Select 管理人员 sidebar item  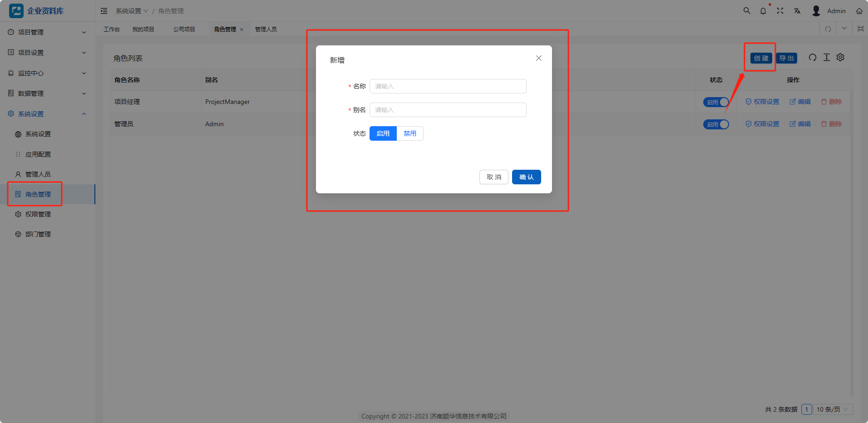47,174
